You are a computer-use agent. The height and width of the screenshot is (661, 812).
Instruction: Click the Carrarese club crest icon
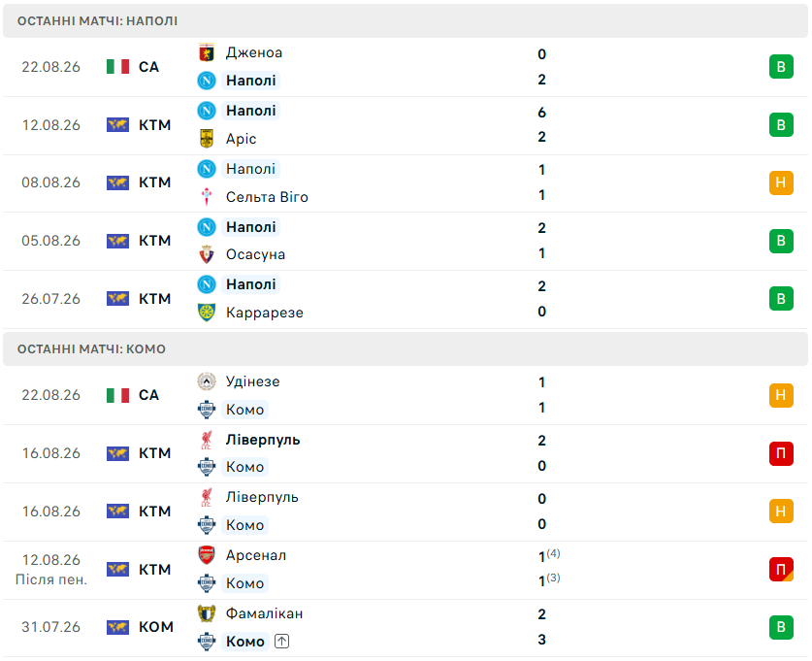[206, 313]
